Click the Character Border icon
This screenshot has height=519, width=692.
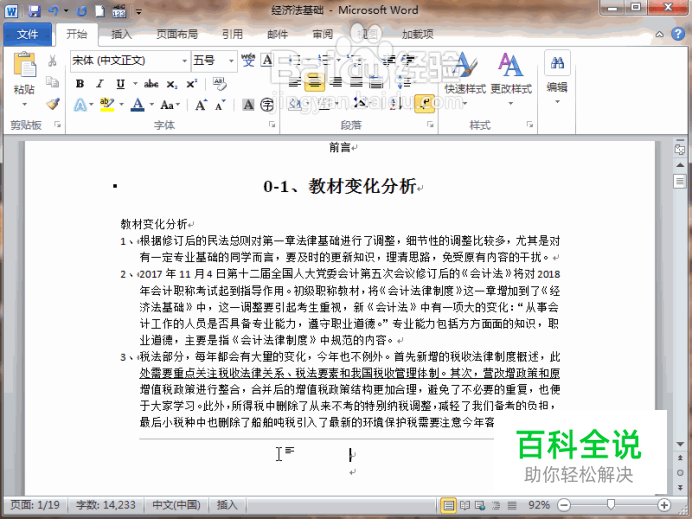coord(267,60)
